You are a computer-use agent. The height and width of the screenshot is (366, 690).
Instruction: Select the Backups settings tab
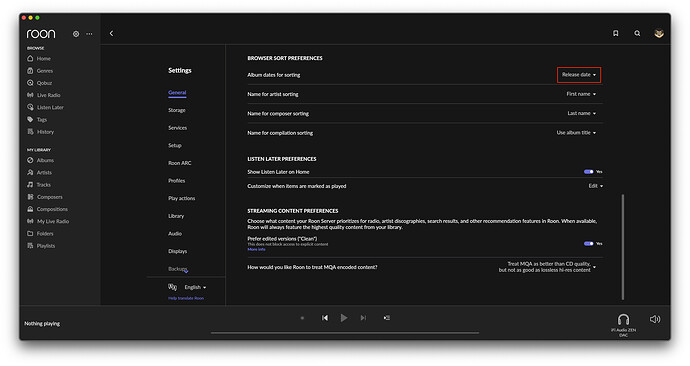click(178, 269)
